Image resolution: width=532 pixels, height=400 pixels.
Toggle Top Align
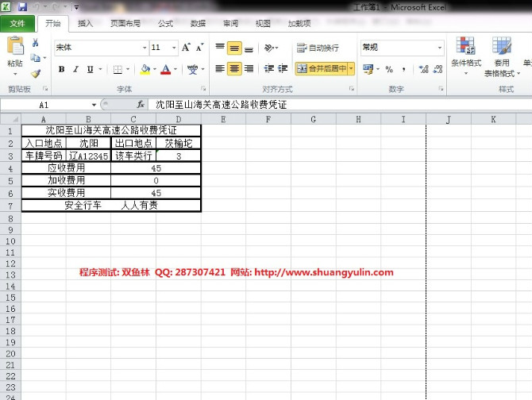click(x=220, y=48)
